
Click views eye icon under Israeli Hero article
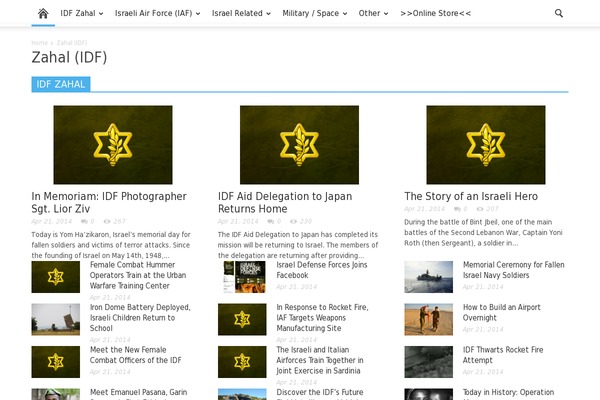[480, 209]
